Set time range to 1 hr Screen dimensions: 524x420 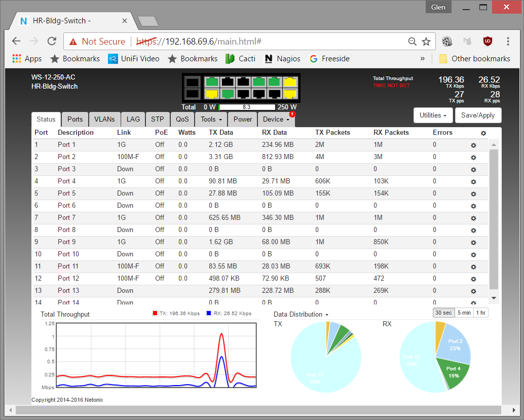[481, 313]
